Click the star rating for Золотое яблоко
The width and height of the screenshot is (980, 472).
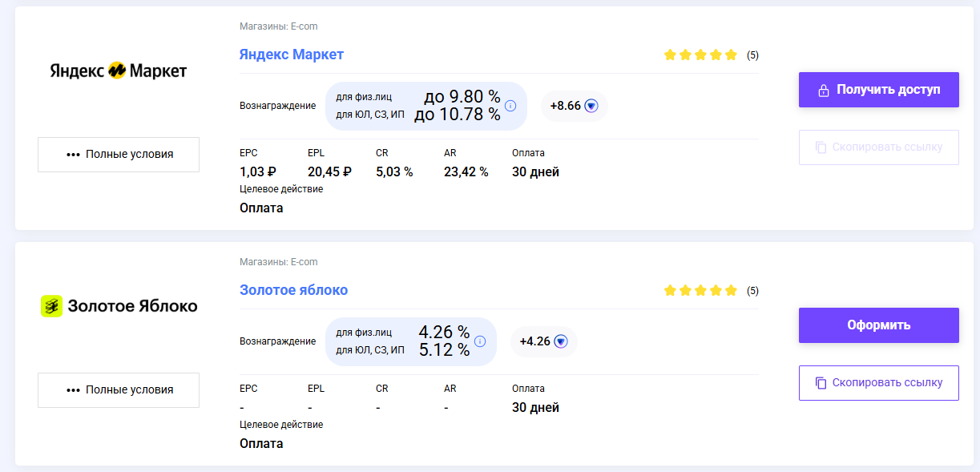700,291
